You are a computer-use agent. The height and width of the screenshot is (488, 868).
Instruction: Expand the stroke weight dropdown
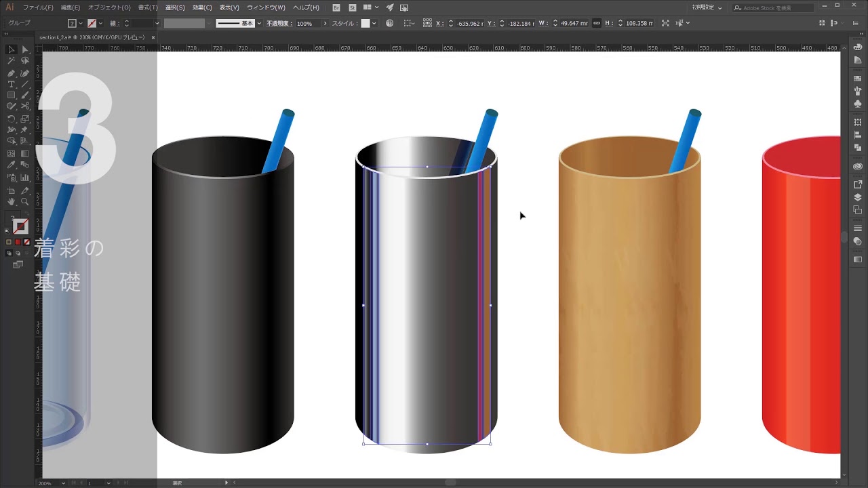[x=157, y=23]
